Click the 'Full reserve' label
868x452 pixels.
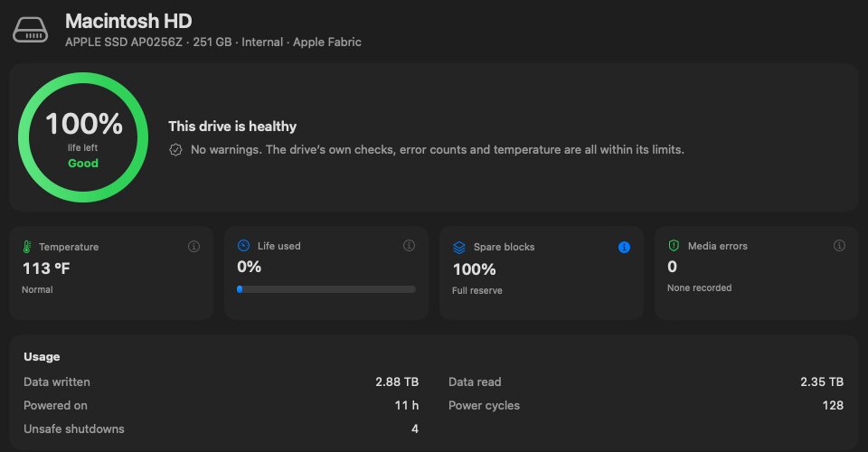pos(477,290)
